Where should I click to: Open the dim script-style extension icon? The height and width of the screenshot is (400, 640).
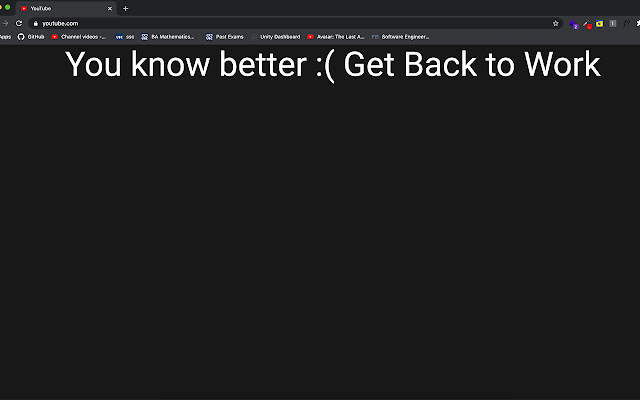(626, 24)
